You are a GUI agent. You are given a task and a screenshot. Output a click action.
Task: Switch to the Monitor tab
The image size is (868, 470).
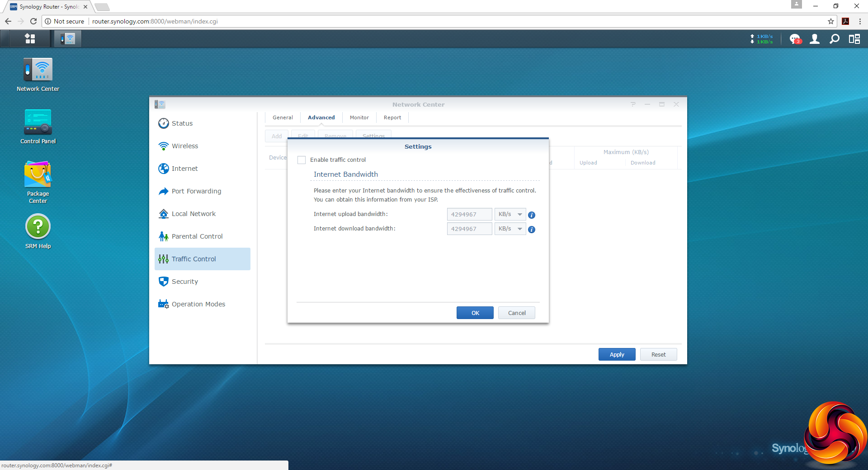(359, 117)
